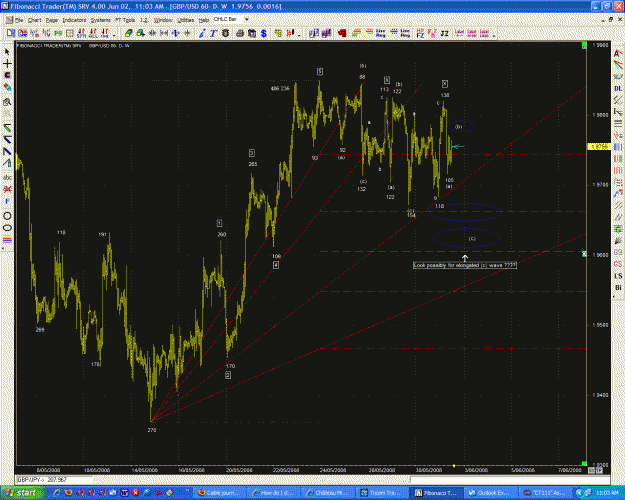Select the arrow pointer tool in left toolbar
This screenshot has height=500, width=625.
7,52
